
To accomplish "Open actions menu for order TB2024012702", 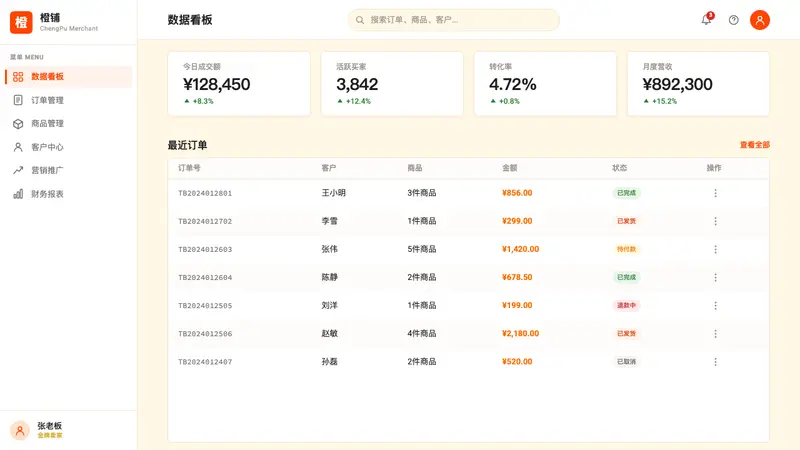I will 715,221.
